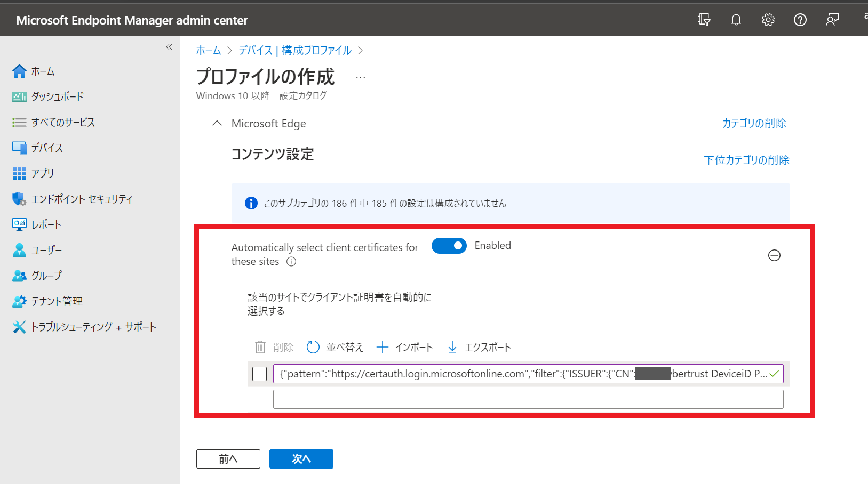This screenshot has width=868, height=484.
Task: Click the blue info icon in banner
Action: [x=251, y=203]
